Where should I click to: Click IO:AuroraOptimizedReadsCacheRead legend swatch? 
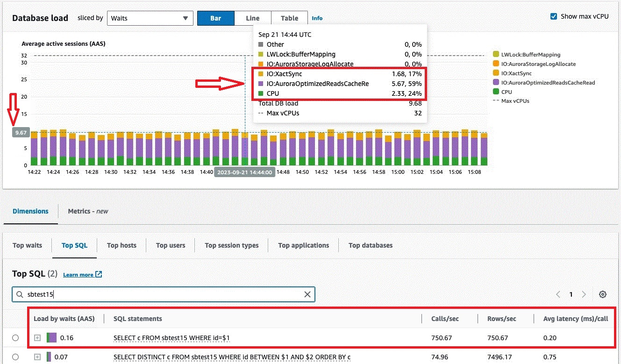496,83
